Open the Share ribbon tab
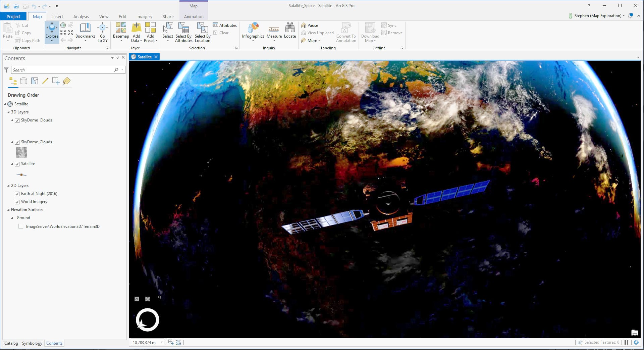The image size is (644, 350). (168, 16)
